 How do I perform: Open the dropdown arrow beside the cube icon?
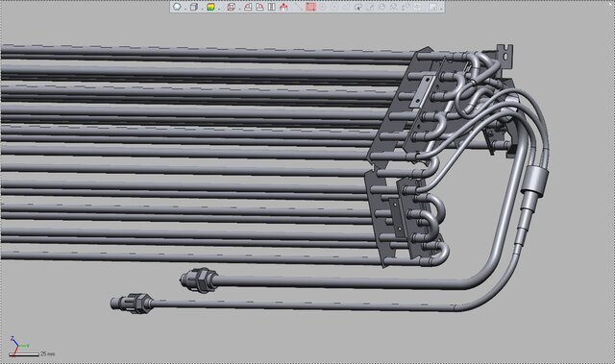click(202, 9)
